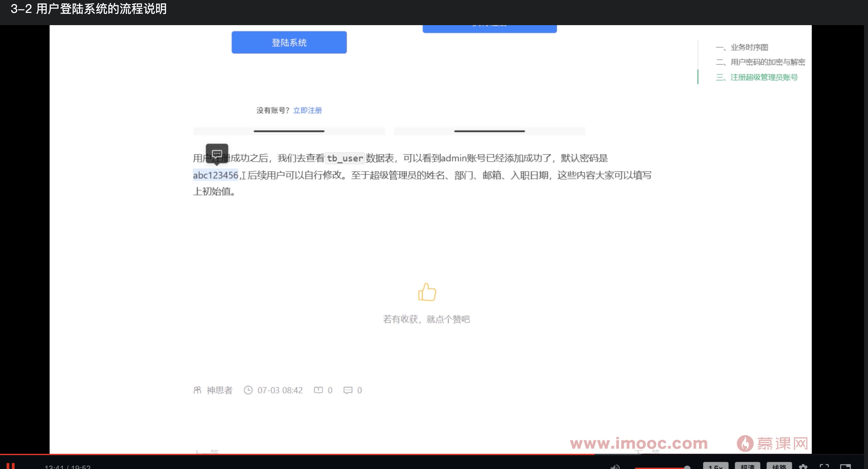Click the 立即注册 link
This screenshot has height=469, width=868.
tap(307, 110)
